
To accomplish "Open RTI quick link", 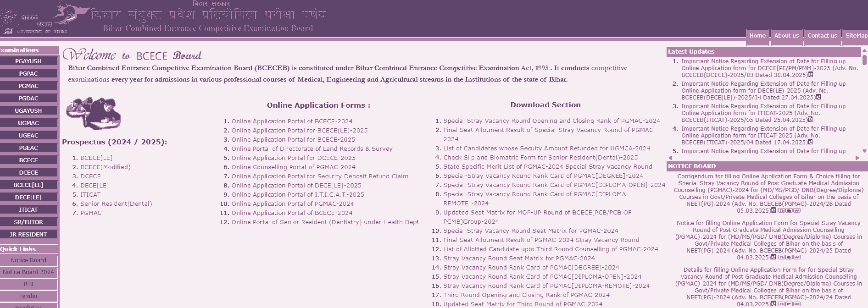I will coord(28,284).
